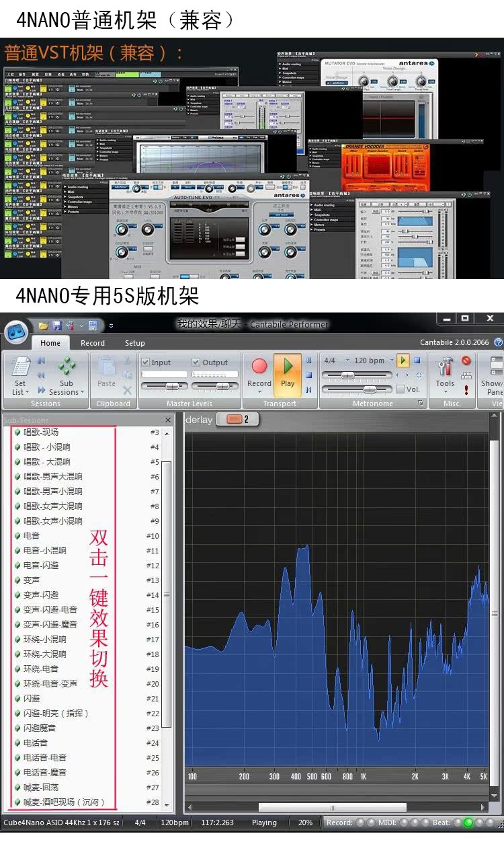
Task: Click the red prohibited icon in Misc group
Action: click(466, 360)
